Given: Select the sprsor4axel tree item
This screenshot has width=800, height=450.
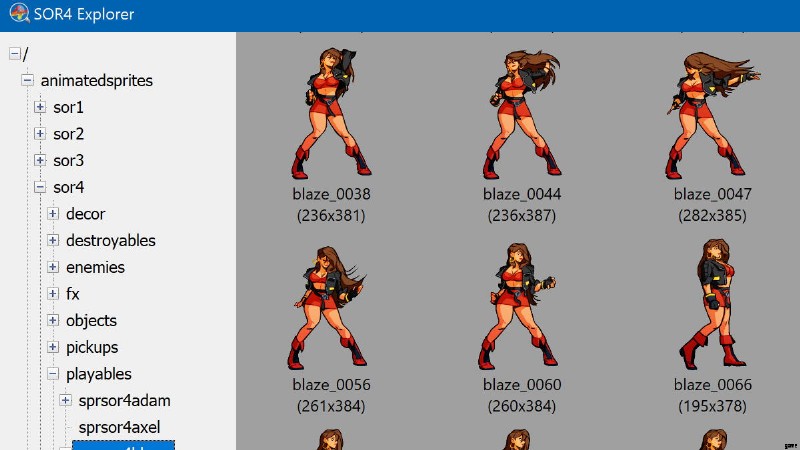Looking at the screenshot, I should (119, 427).
